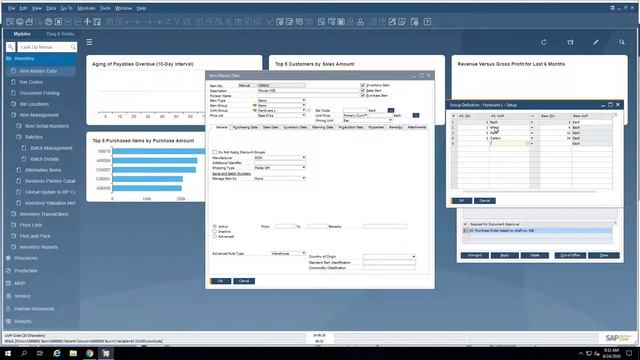Toggle the Inventory Item checkbox

pos(362,85)
